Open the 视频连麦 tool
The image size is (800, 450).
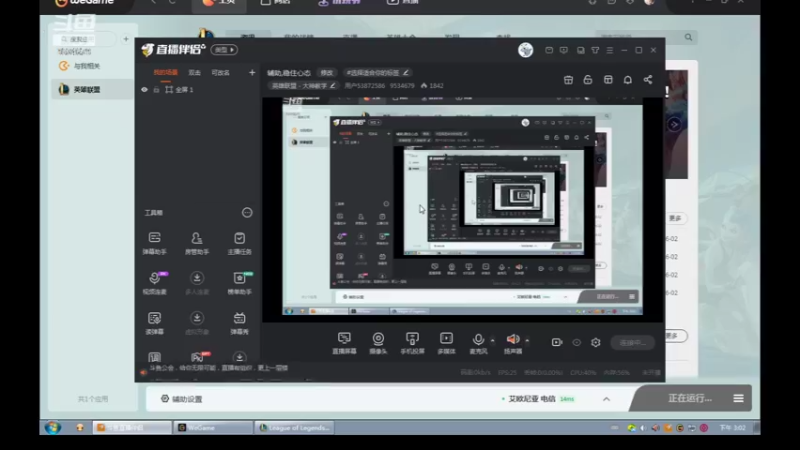point(154,283)
